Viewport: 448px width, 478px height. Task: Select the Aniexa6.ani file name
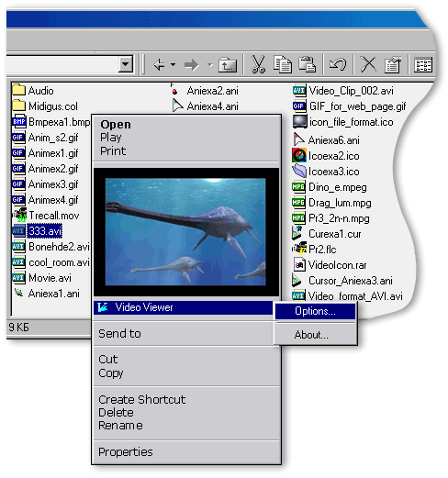334,140
